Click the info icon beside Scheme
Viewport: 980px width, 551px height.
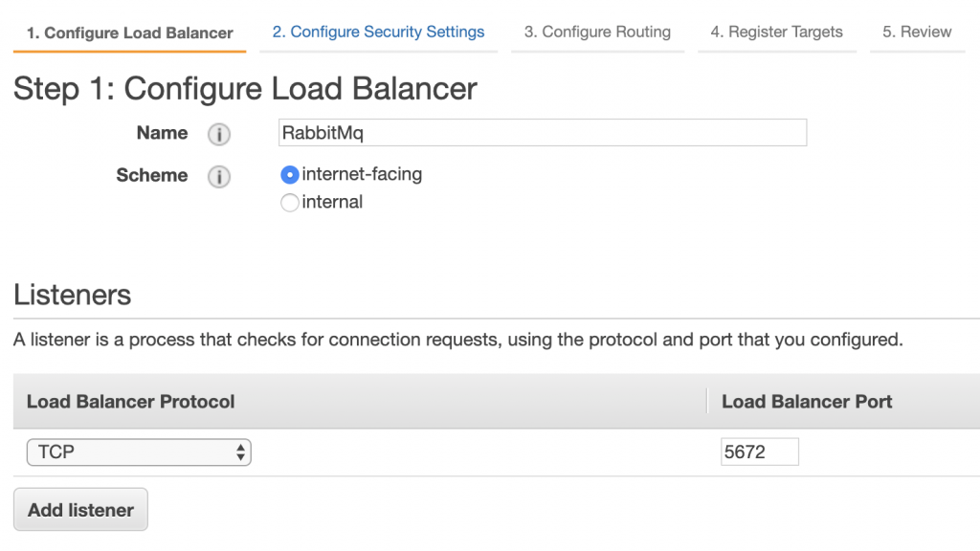tap(219, 176)
